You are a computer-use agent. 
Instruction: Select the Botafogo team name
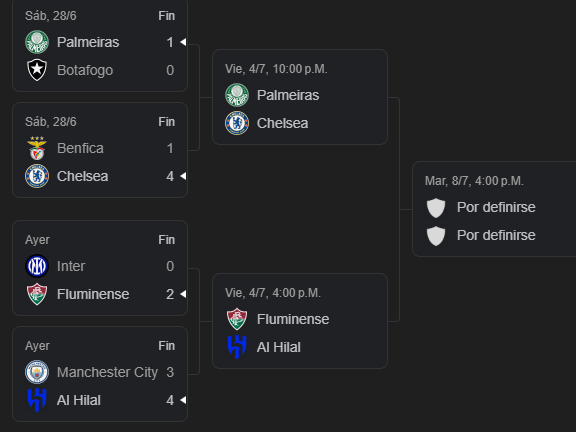[x=85, y=70]
